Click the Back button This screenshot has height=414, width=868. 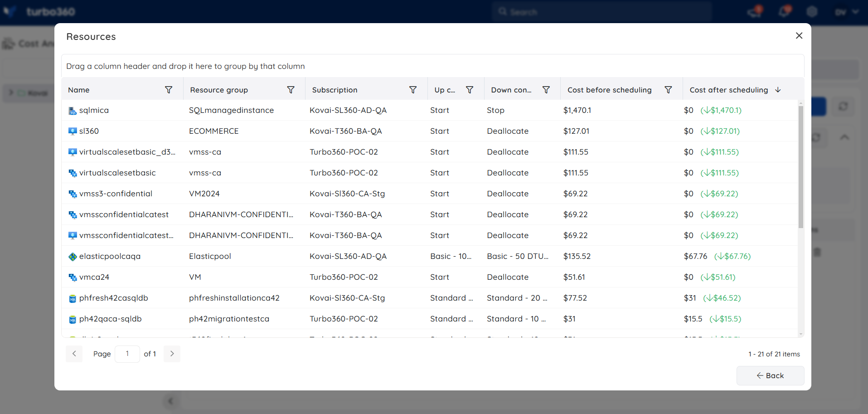770,375
